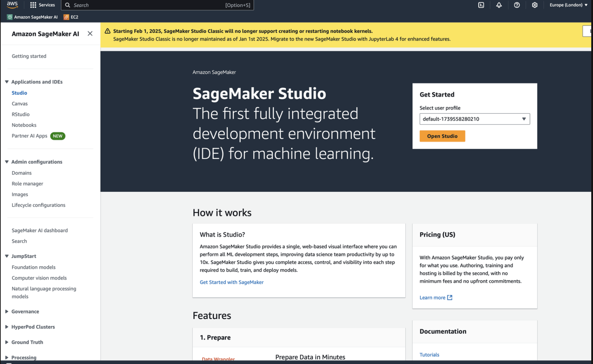
Task: Expand the Ground Truth section
Action: pos(7,342)
